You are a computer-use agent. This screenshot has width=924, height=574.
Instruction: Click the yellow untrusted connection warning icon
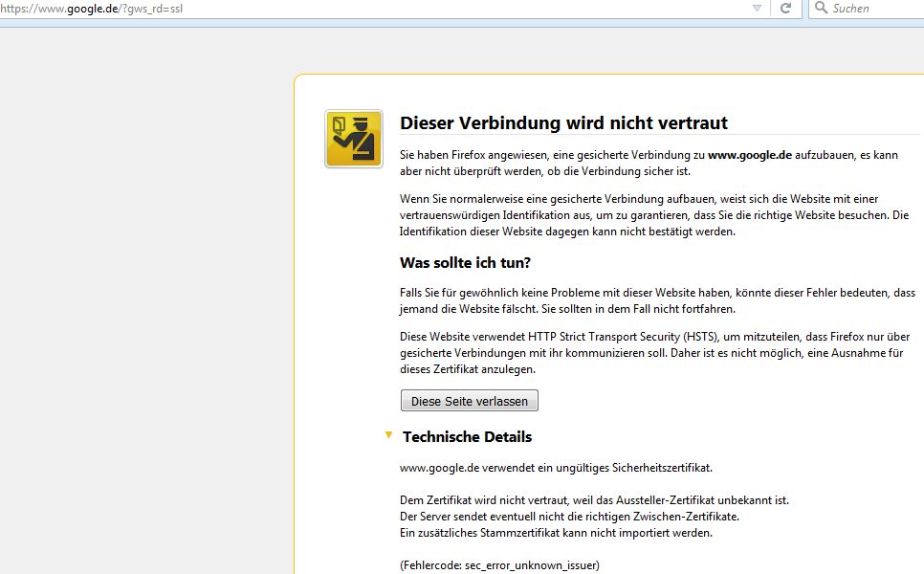tap(354, 139)
